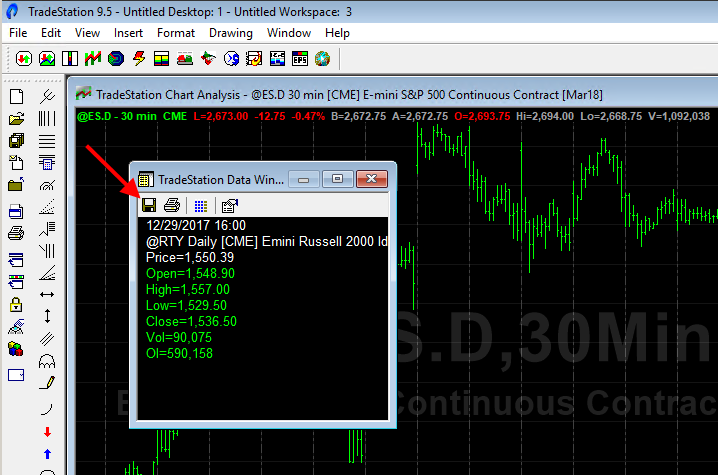718x475 pixels.
Task: Click the lightning bolt icon in toolbar
Action: (x=138, y=58)
